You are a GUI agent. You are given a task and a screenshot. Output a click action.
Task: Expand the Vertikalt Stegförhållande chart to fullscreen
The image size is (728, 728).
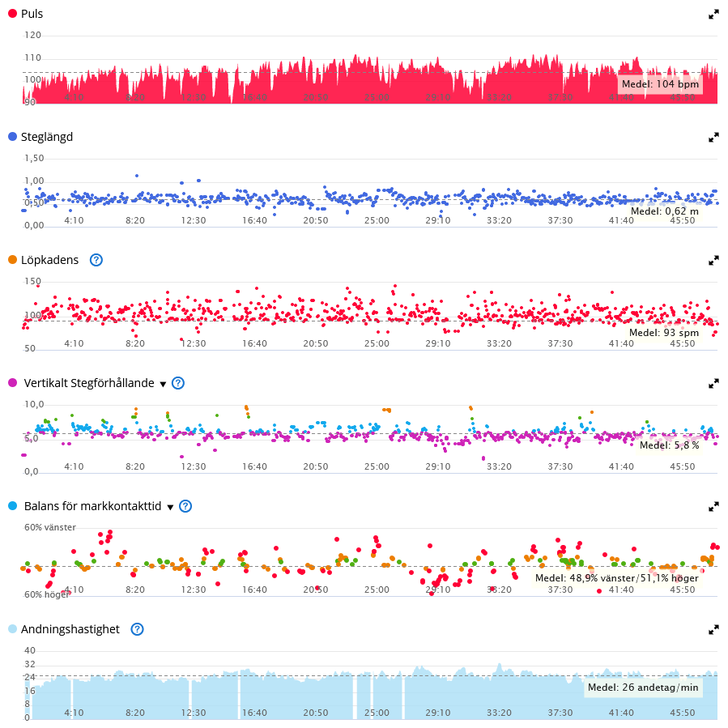(x=713, y=384)
